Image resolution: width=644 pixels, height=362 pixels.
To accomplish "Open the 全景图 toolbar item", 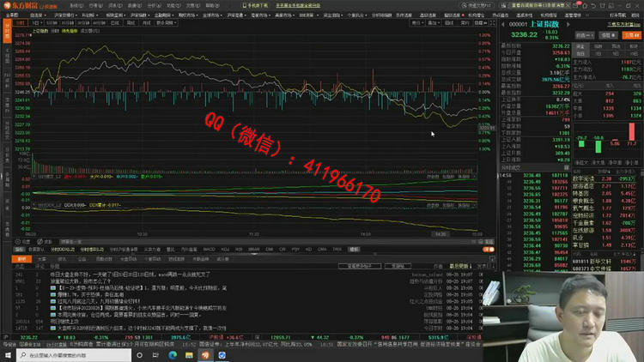I will tap(12, 15).
